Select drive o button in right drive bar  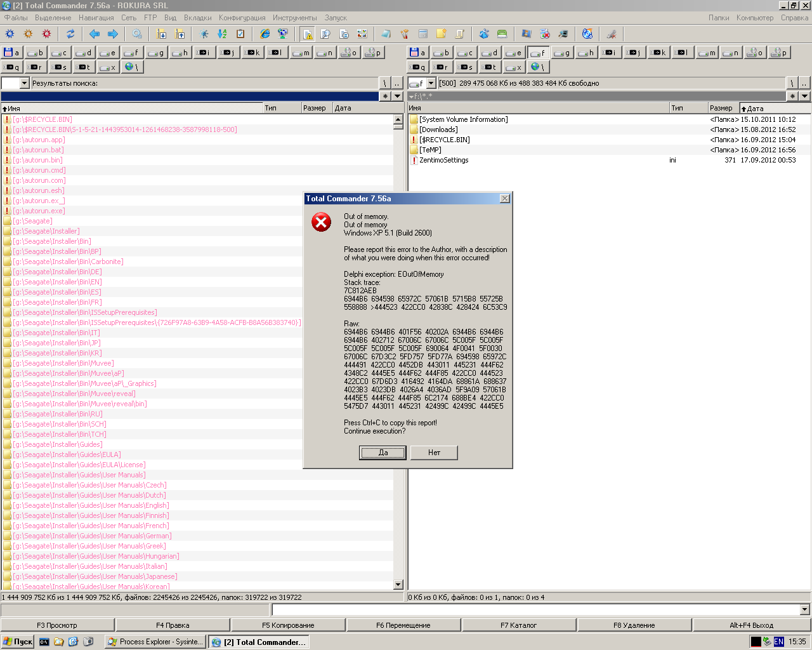754,53
